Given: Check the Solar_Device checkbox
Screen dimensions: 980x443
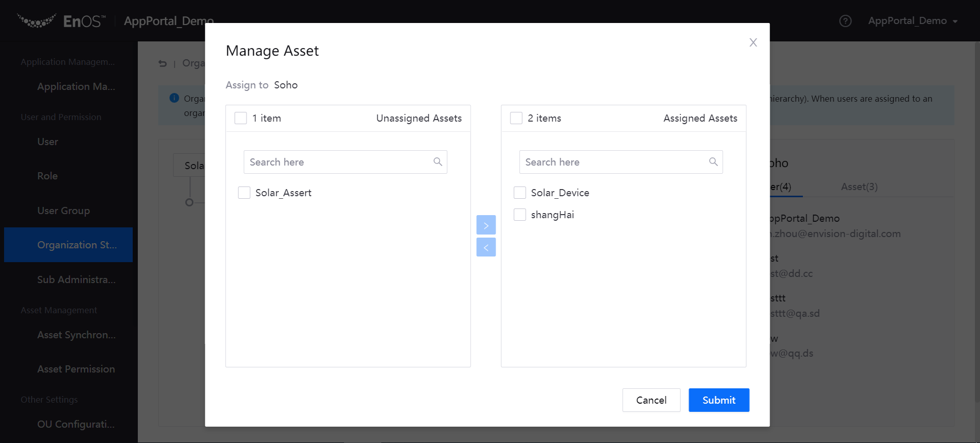Looking at the screenshot, I should [x=520, y=193].
